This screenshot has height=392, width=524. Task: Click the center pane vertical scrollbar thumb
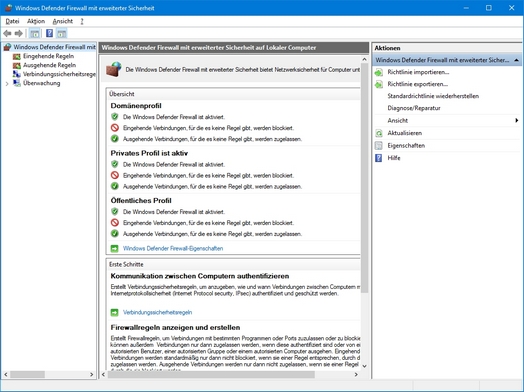(364, 178)
